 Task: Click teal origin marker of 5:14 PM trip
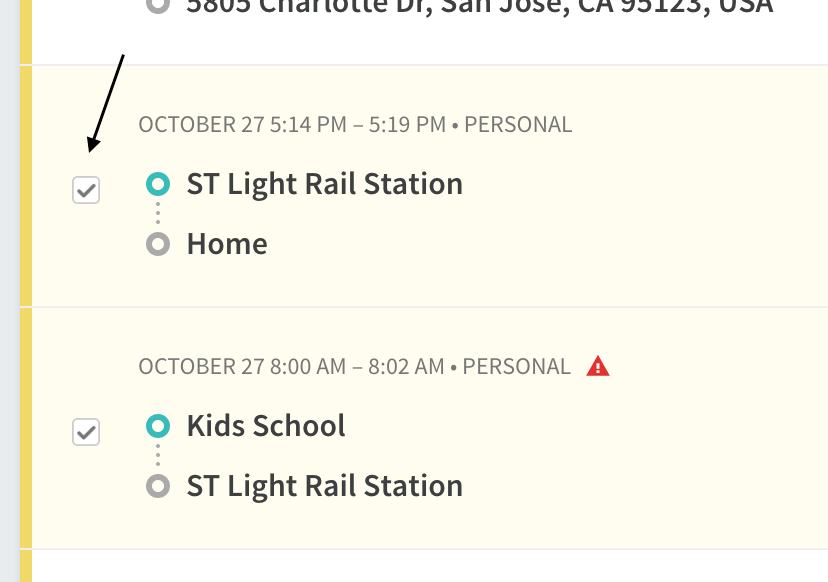pos(158,184)
